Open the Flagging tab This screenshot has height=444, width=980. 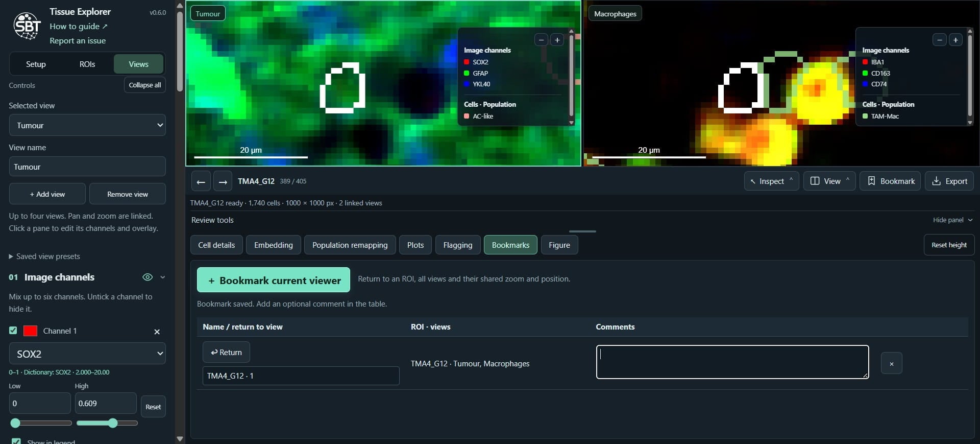(x=458, y=245)
